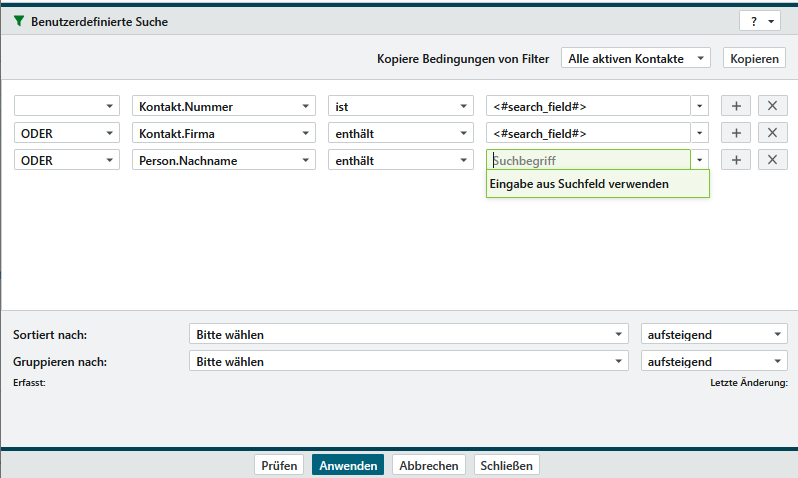Open the question mark help menu
Viewport: 798px width, 478px height.
tap(760, 21)
